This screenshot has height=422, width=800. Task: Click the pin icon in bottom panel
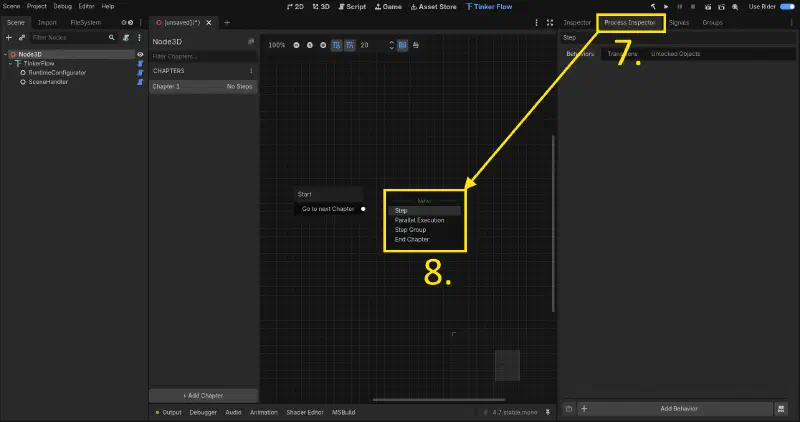(x=547, y=412)
